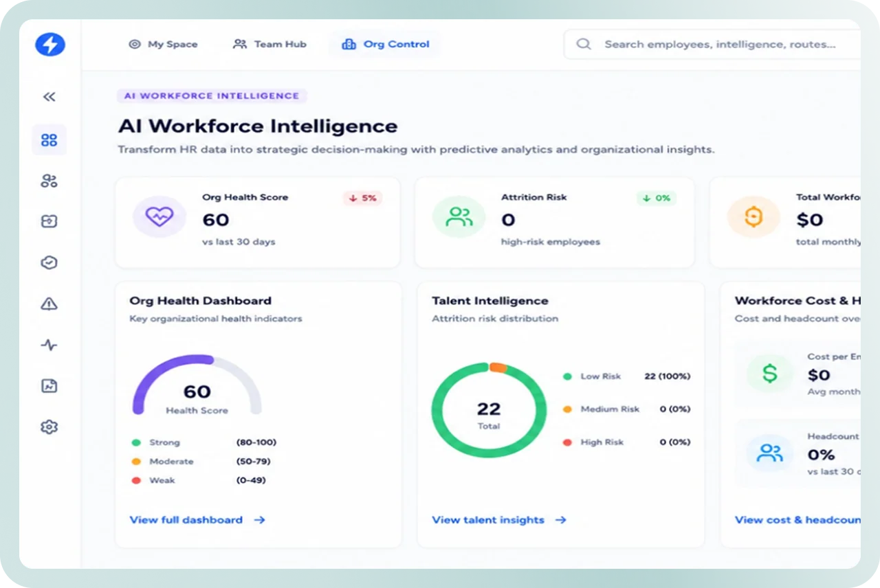
Task: Click the Org Health Score heart icon
Action: (x=159, y=217)
